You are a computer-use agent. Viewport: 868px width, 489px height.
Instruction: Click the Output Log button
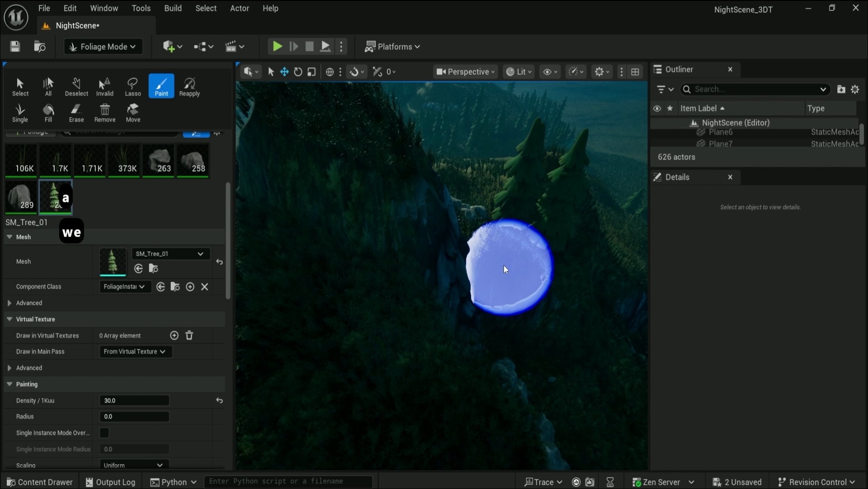(111, 482)
